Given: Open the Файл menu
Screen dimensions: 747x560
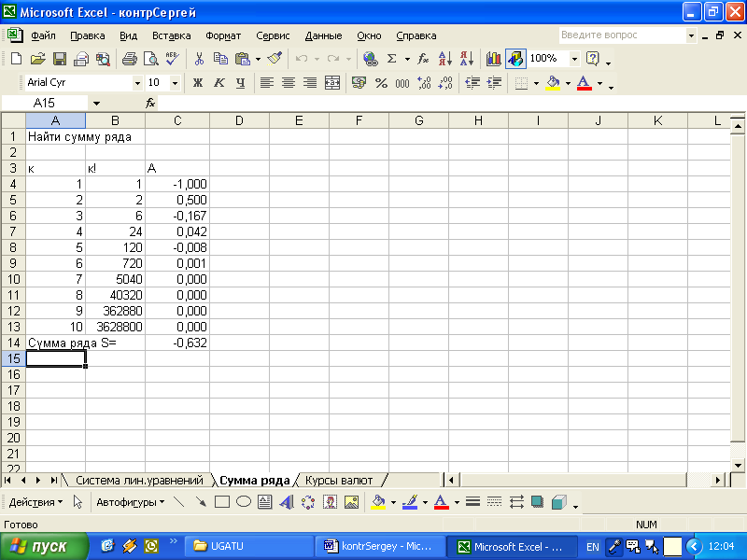Looking at the screenshot, I should [x=43, y=35].
